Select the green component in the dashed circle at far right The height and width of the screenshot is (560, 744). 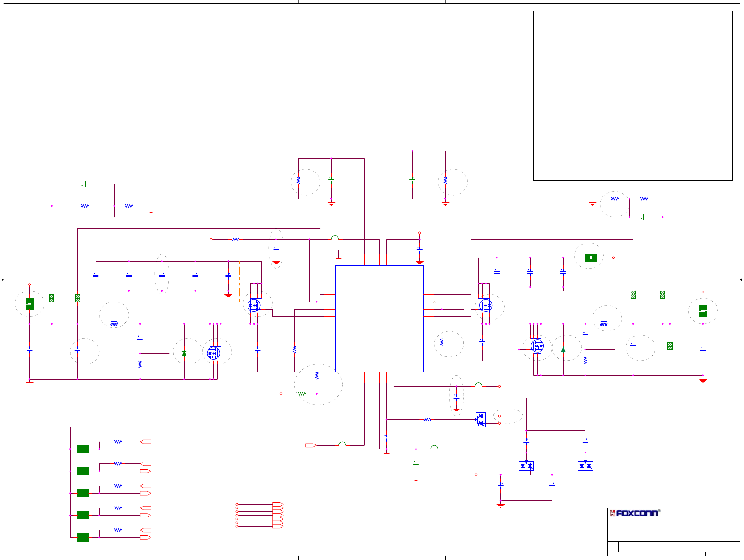[703, 311]
